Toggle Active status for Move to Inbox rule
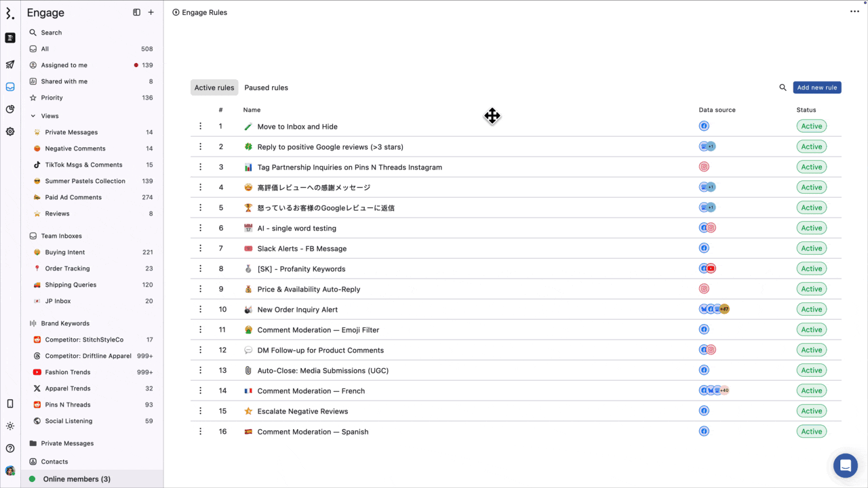Viewport: 868px width, 488px height. pos(811,126)
